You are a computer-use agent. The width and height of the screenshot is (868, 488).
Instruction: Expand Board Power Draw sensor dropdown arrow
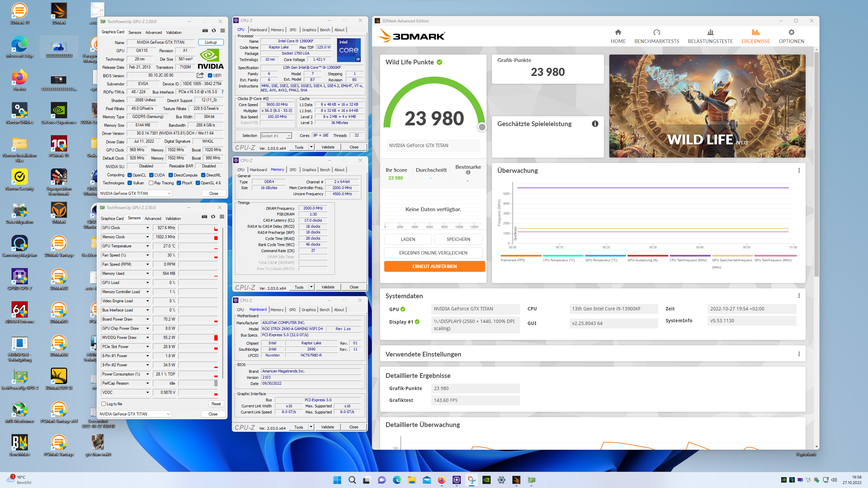[x=147, y=319]
